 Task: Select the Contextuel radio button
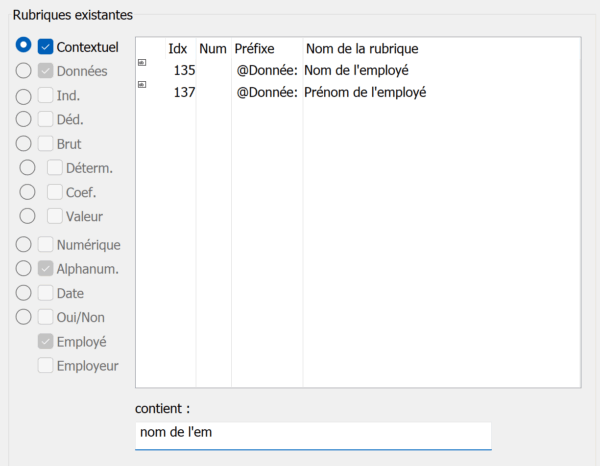(23, 45)
